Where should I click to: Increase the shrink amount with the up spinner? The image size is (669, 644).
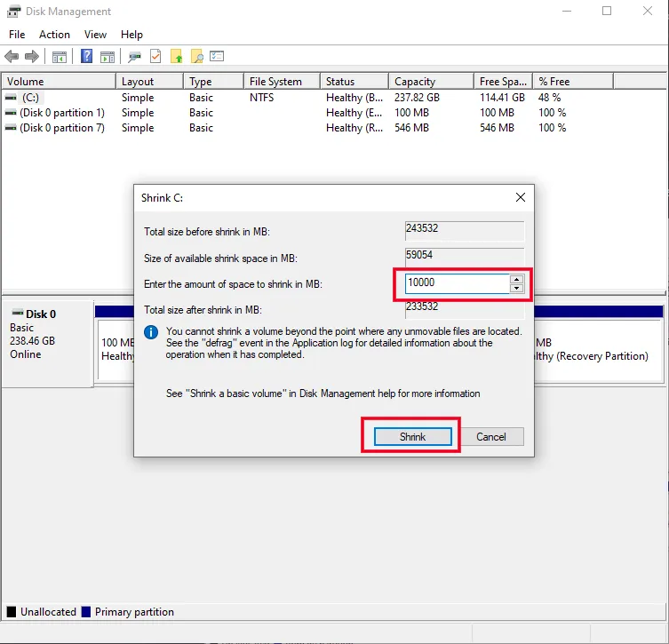point(516,279)
